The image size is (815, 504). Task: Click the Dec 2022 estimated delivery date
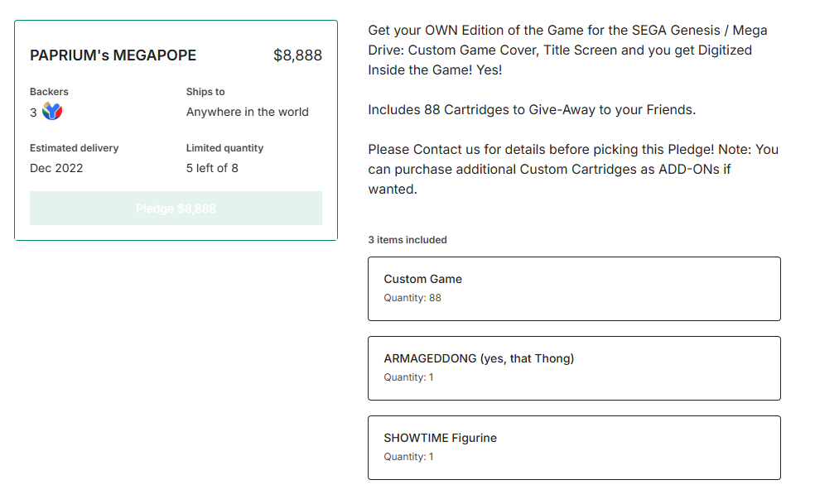56,168
